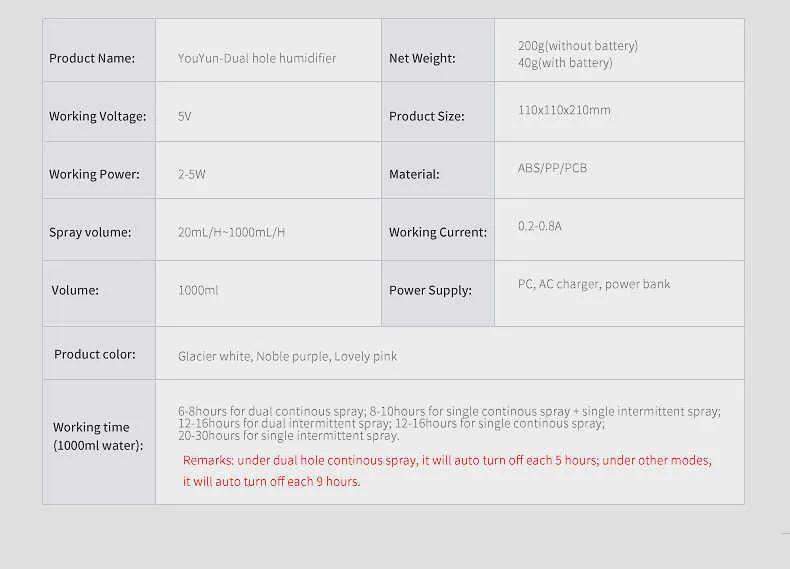
Task: Select the 110x110x210mm size value
Action: click(x=564, y=110)
